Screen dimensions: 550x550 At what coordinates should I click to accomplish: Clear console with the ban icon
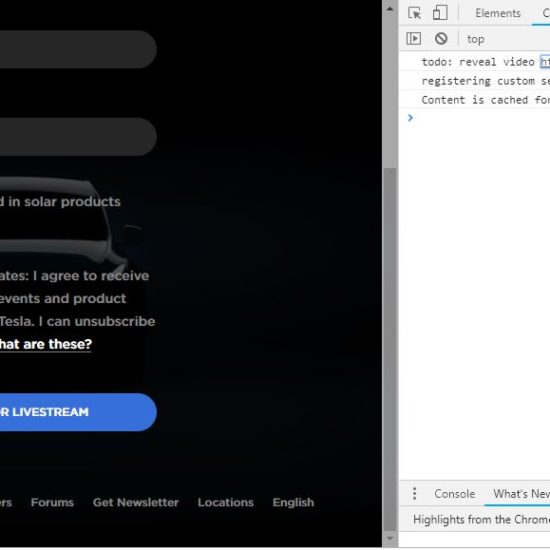pos(441,38)
